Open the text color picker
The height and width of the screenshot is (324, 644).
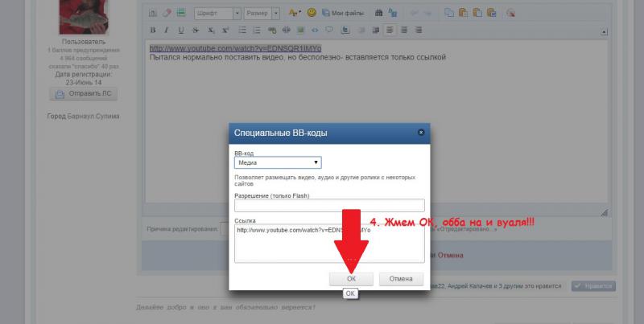pyautogui.click(x=295, y=13)
